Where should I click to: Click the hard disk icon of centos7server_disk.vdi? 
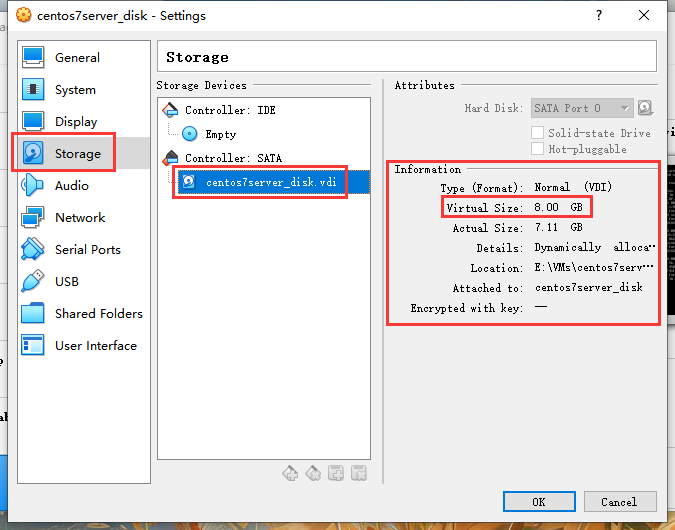click(x=189, y=182)
